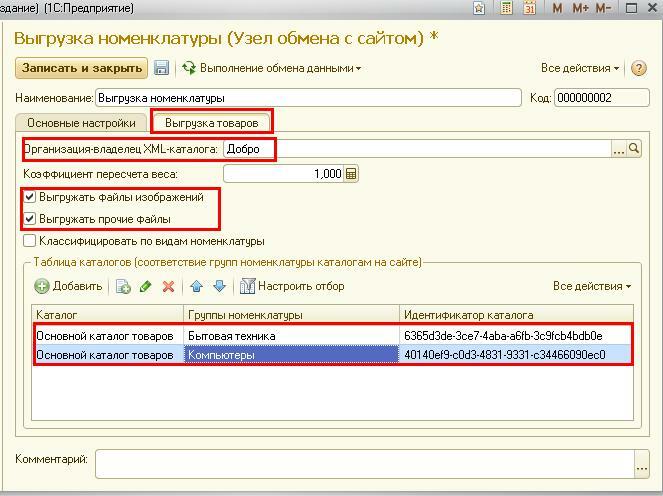Click the M memory button

(x=557, y=8)
